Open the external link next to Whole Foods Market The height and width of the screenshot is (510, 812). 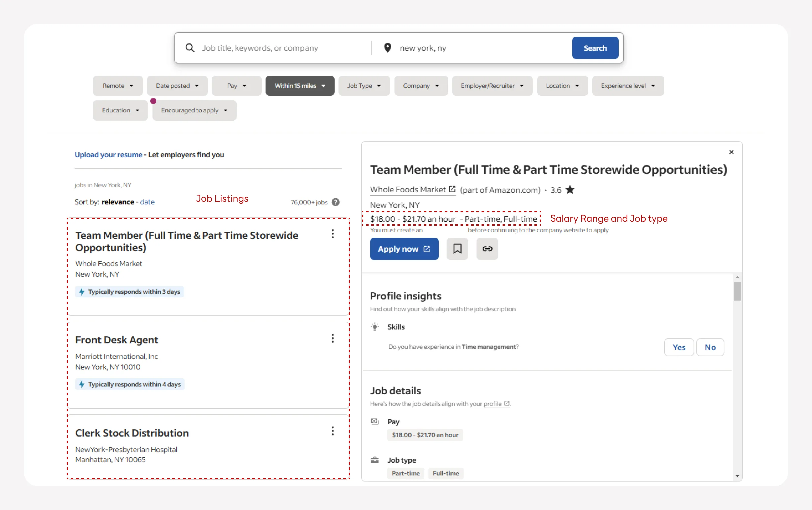click(452, 189)
